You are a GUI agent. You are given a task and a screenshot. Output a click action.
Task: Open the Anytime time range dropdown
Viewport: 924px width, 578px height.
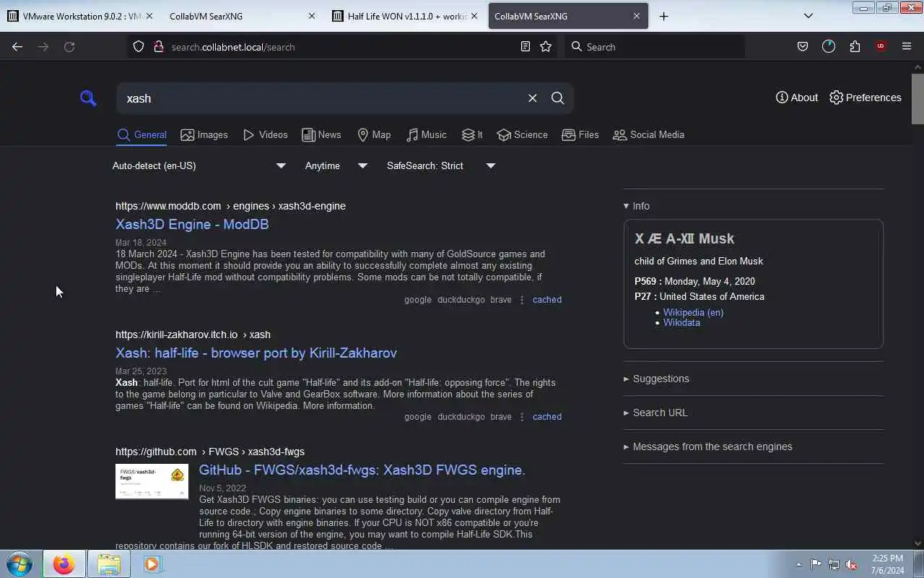pos(336,165)
